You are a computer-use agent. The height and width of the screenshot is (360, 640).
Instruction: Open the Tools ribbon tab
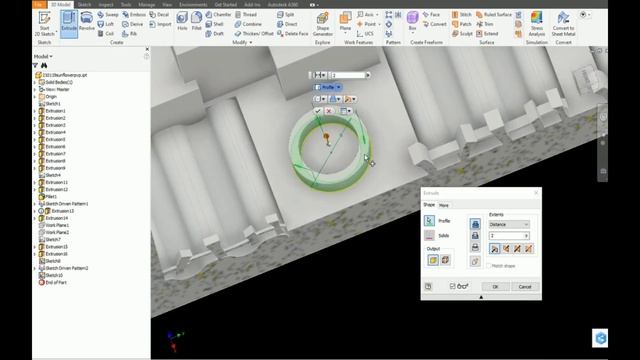pyautogui.click(x=126, y=4)
